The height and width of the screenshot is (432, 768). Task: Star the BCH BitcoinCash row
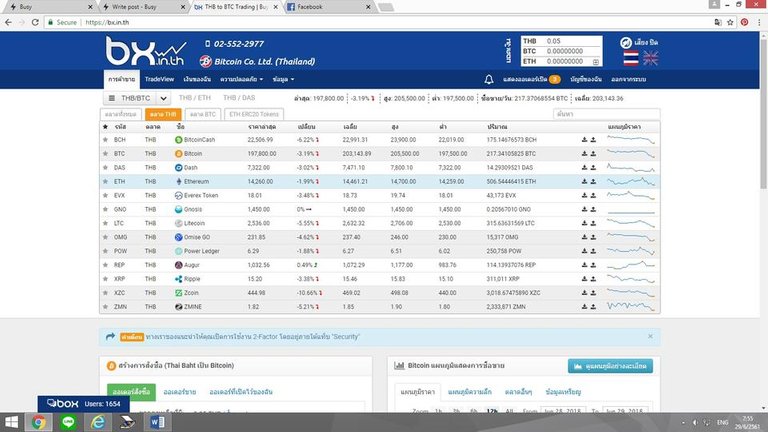point(105,140)
